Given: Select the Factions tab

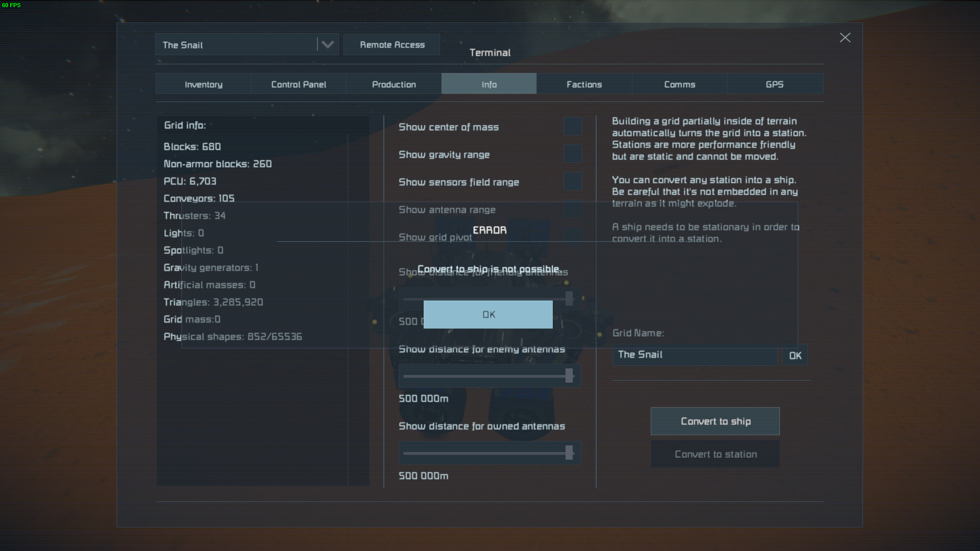Looking at the screenshot, I should pos(584,84).
